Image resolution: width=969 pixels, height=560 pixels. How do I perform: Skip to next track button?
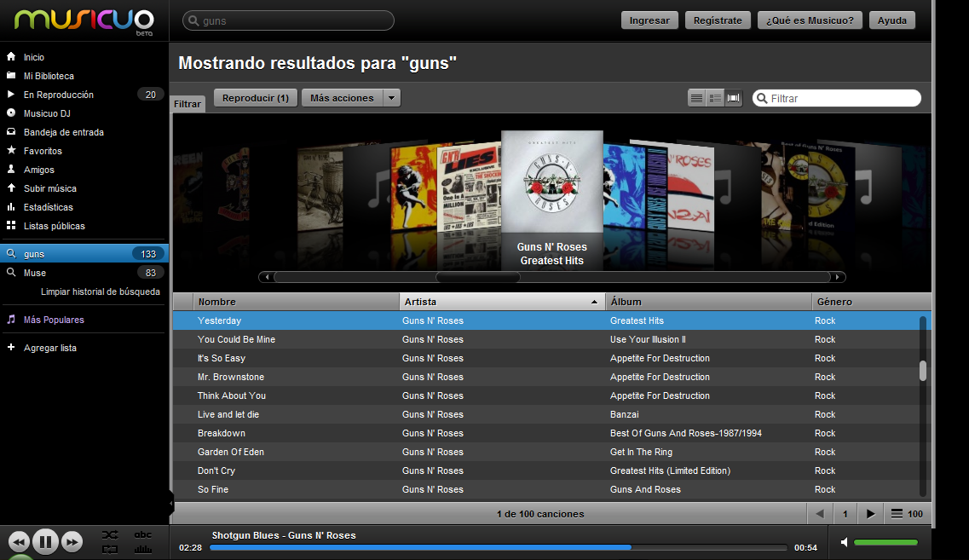(x=72, y=542)
